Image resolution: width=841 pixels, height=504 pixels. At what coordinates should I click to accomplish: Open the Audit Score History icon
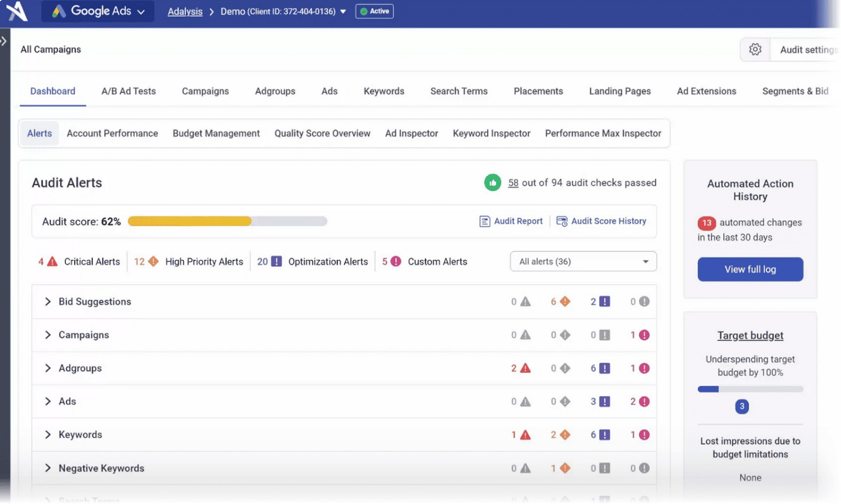coord(561,221)
